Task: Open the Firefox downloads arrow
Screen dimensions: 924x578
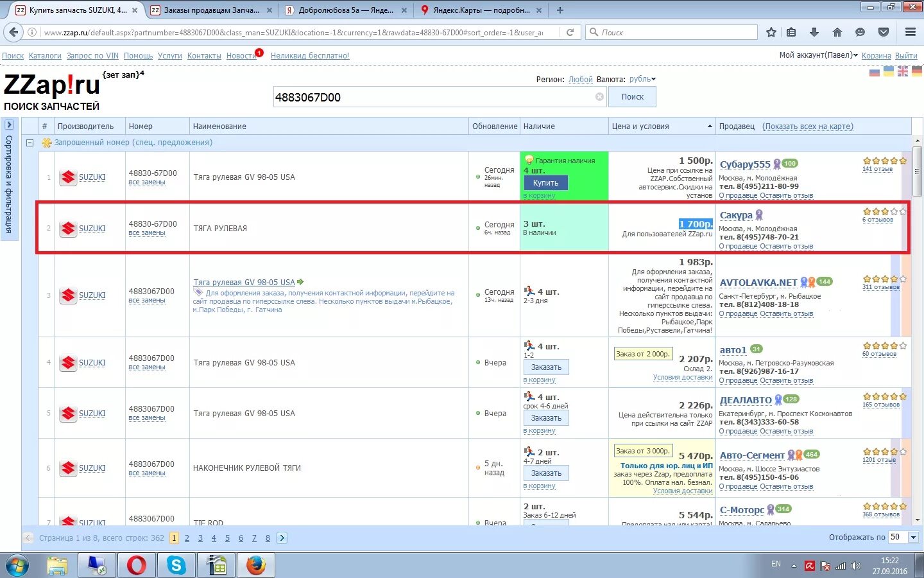Action: pyautogui.click(x=814, y=32)
